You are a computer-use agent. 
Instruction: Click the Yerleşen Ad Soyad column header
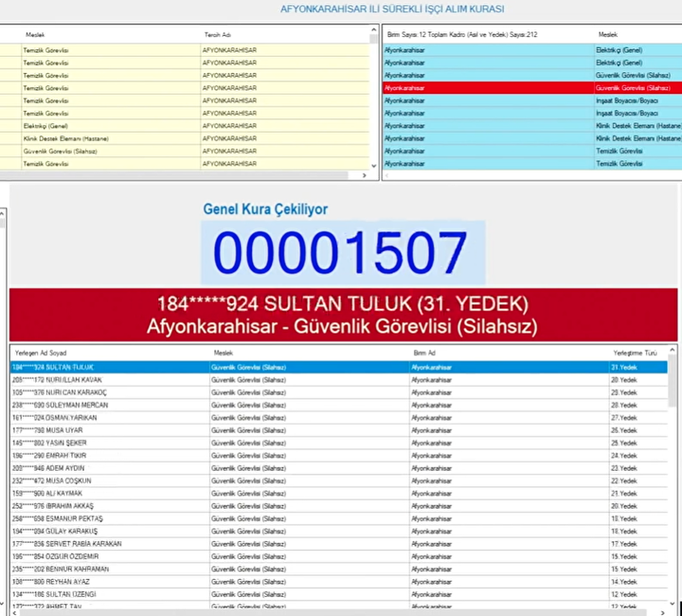(x=41, y=353)
